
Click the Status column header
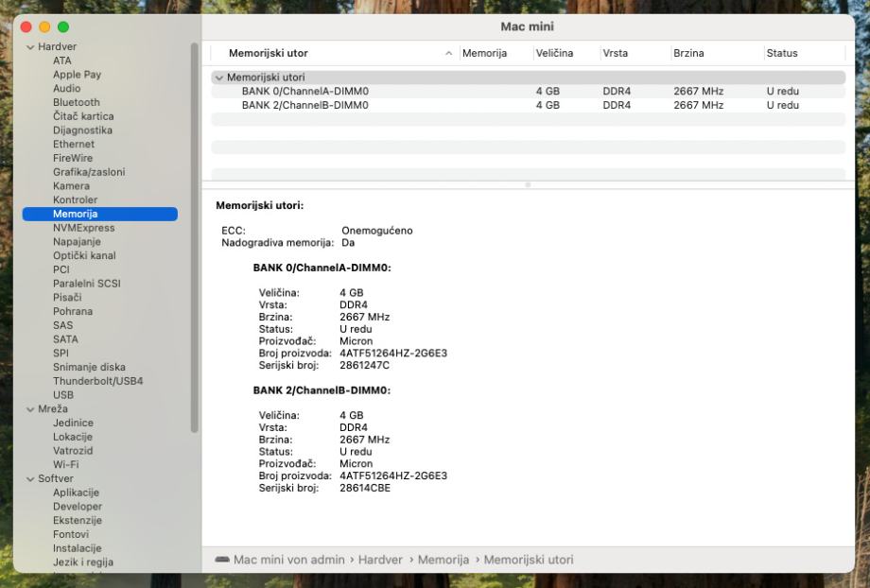pyautogui.click(x=781, y=54)
